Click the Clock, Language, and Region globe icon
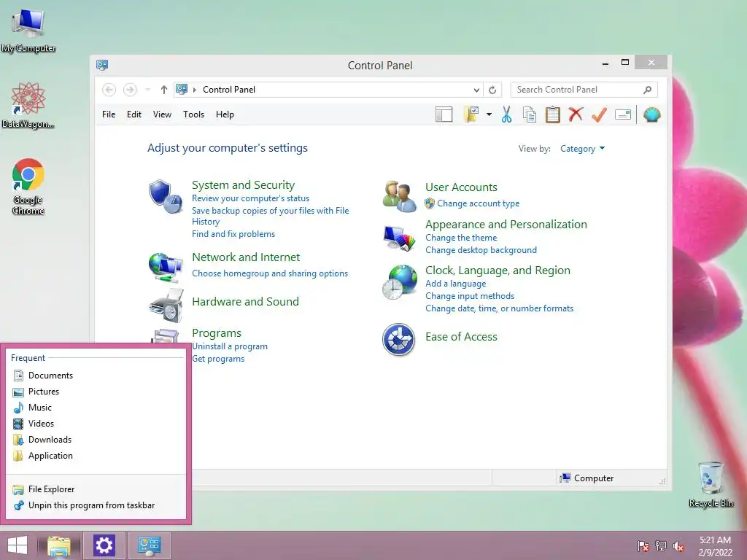Viewport: 747px width, 560px height. pyautogui.click(x=399, y=282)
